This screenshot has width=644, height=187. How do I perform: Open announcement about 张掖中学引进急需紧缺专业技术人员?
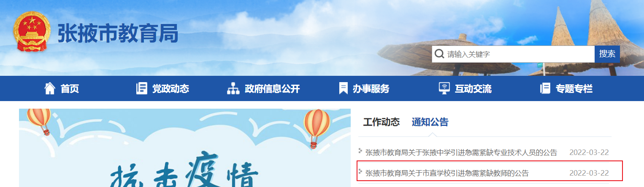click(461, 152)
